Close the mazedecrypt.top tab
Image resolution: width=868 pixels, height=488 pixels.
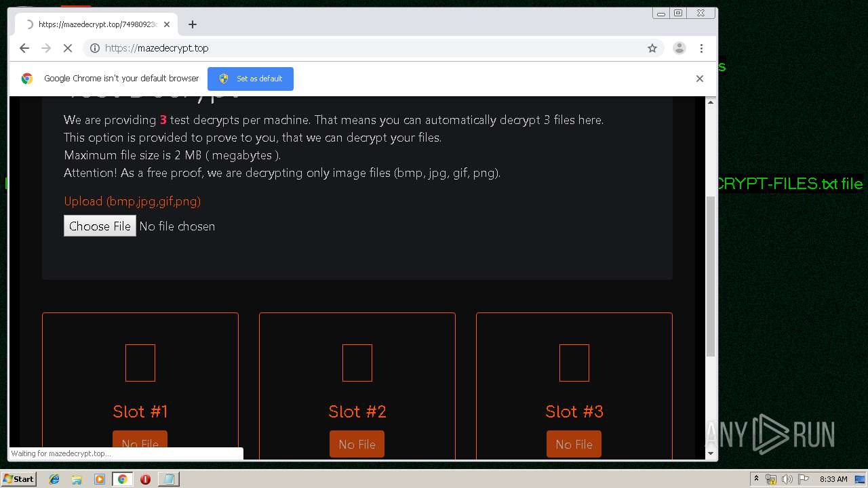[x=167, y=24]
